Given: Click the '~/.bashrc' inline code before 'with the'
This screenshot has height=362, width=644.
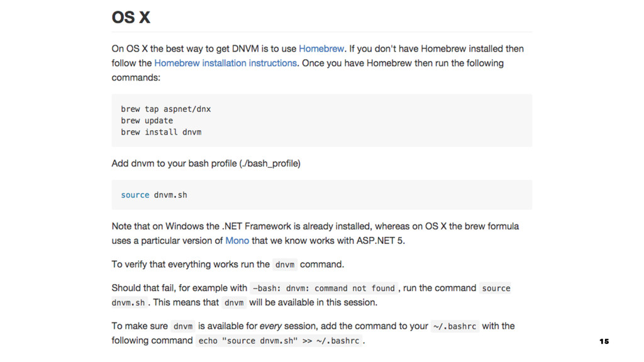Looking at the screenshot, I should point(455,326).
